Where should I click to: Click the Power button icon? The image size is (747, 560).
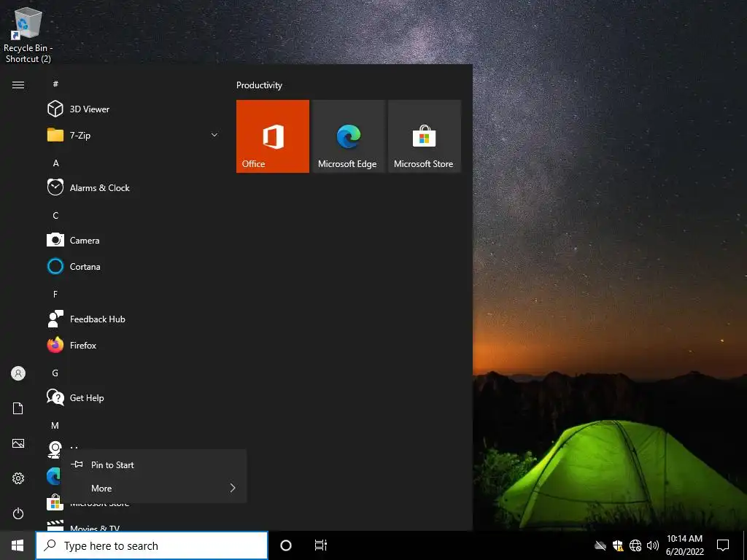tap(18, 513)
